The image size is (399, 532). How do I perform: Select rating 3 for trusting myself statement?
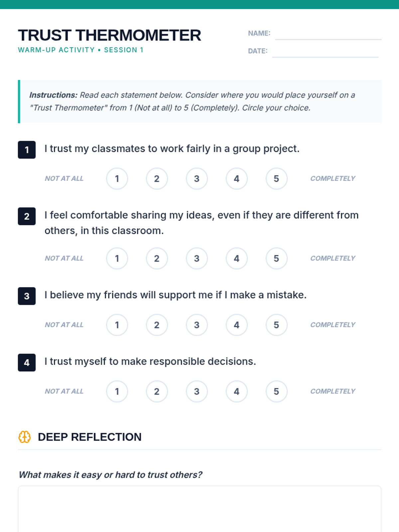click(x=197, y=391)
